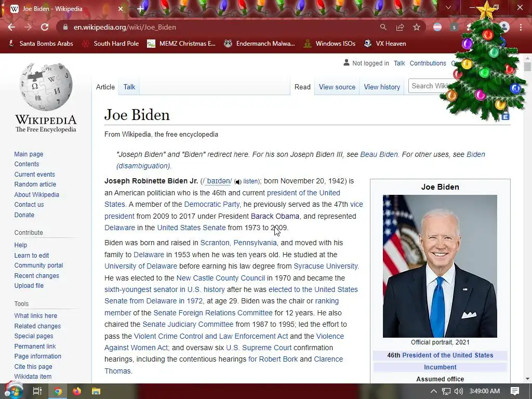The height and width of the screenshot is (399, 532).
Task: Go back with the browser back arrow
Action: [x=11, y=27]
